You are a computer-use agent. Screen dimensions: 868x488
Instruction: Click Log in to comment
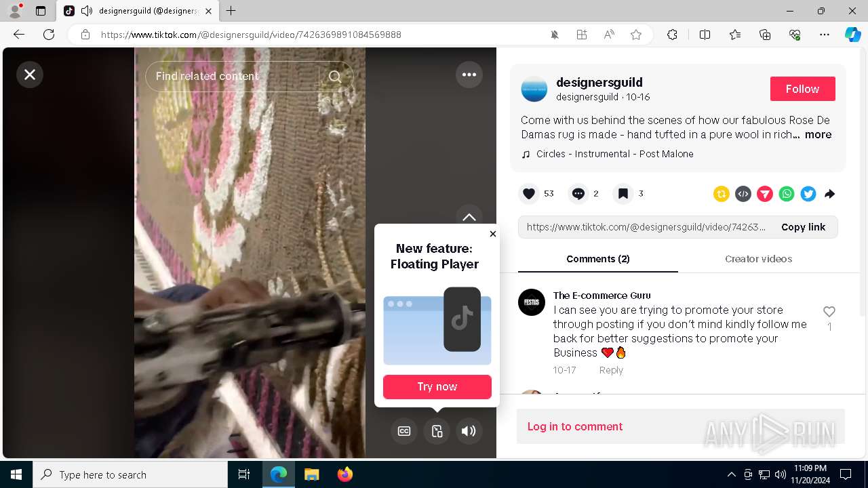tap(575, 426)
